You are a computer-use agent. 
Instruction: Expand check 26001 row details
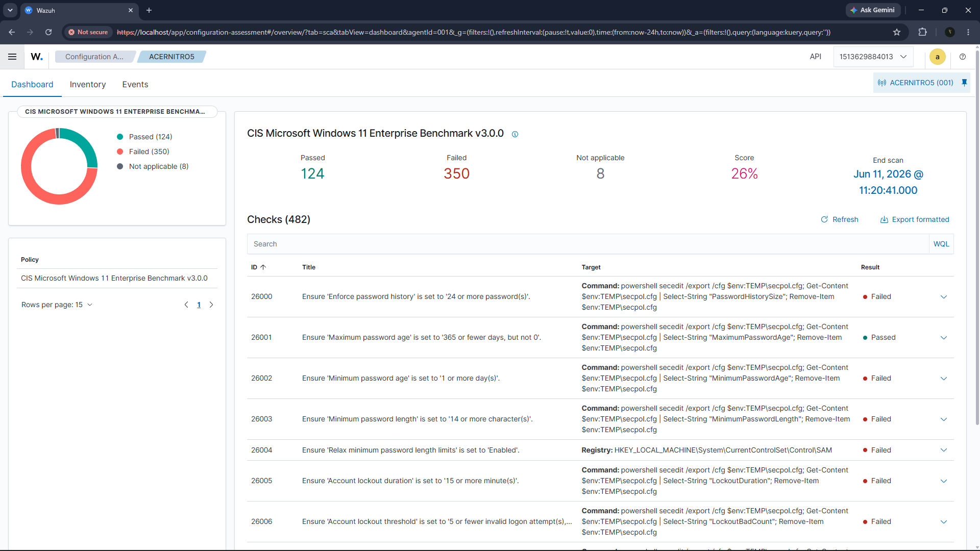(944, 338)
